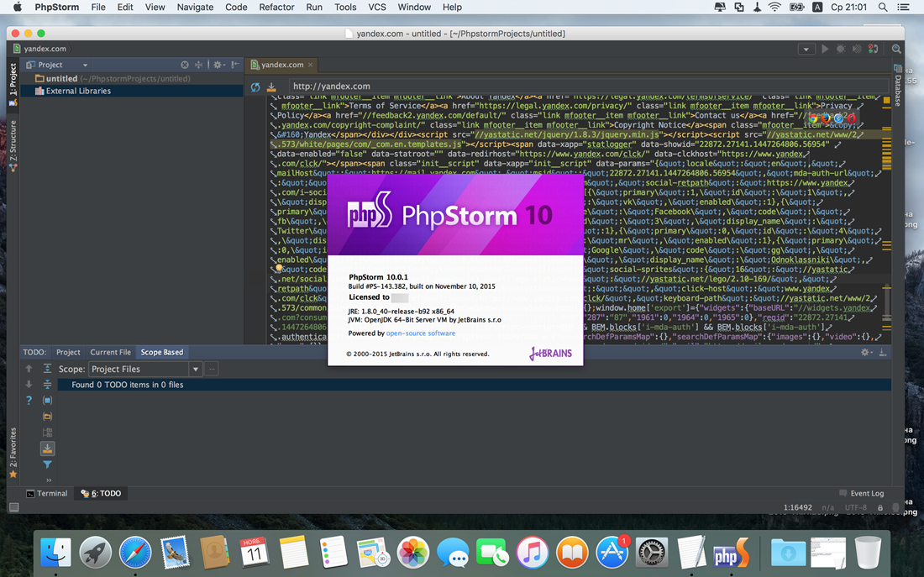Open the Project panel gear settings

pos(218,65)
